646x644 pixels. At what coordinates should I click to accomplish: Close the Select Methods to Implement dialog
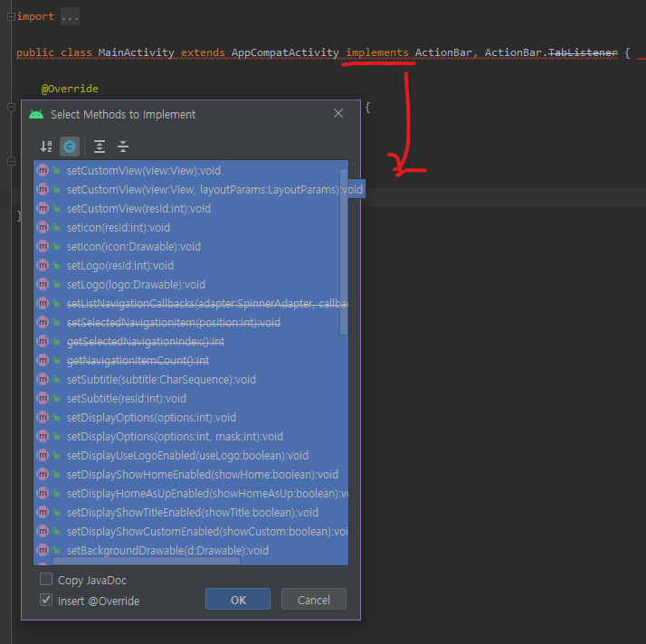(338, 113)
